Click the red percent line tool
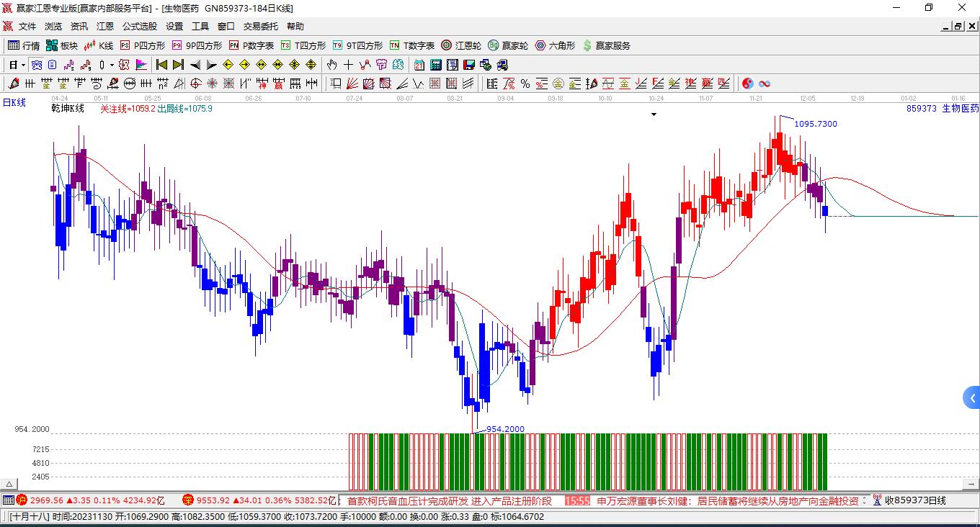980x527 pixels. (541, 84)
